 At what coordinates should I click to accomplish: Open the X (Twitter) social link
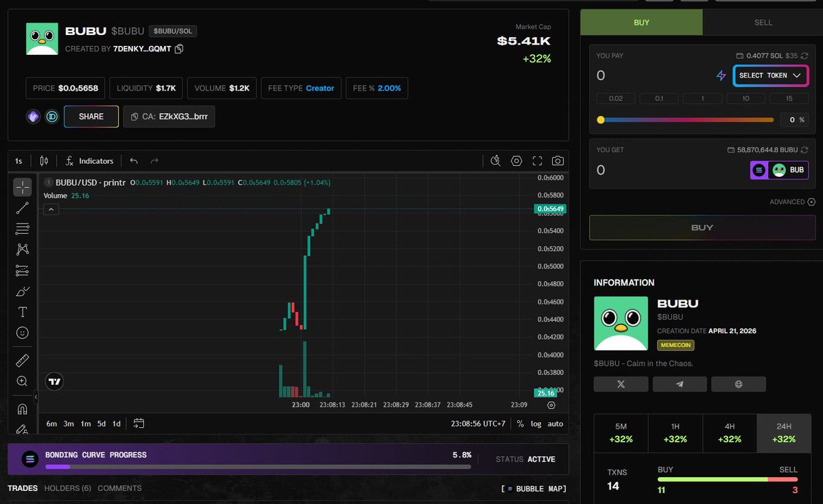coord(621,384)
